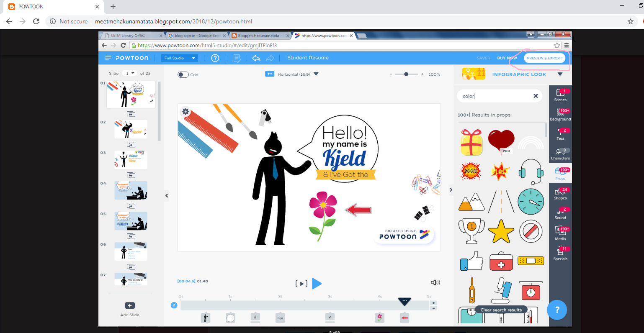Toggle the Grid switch
Image resolution: width=644 pixels, height=333 pixels.
[x=183, y=74]
